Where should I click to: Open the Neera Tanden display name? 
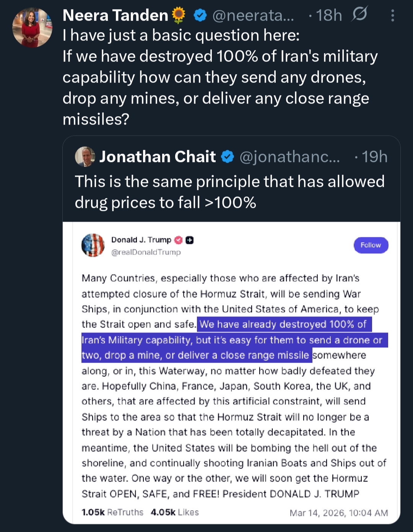click(115, 15)
